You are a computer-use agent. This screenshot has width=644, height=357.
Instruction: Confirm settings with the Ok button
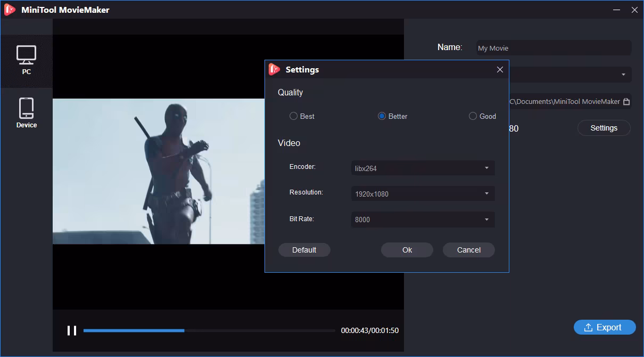[407, 250]
